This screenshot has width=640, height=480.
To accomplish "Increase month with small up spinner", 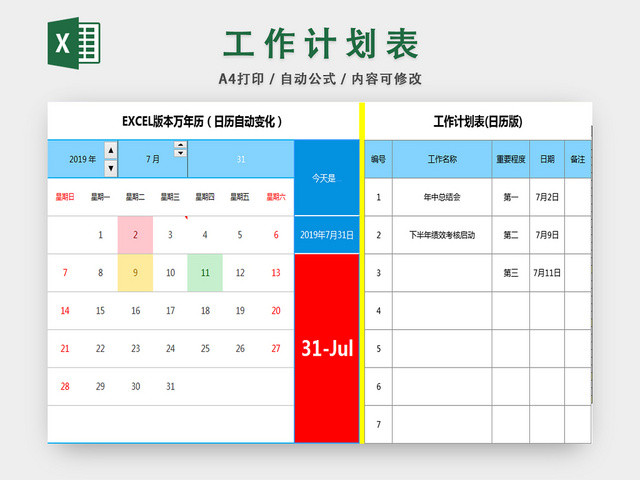I will point(180,145).
